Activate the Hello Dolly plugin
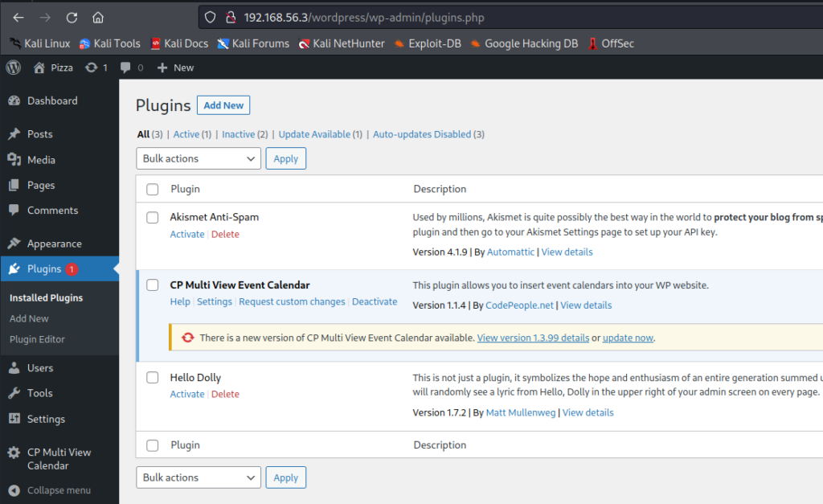The height and width of the screenshot is (504, 823). (186, 394)
